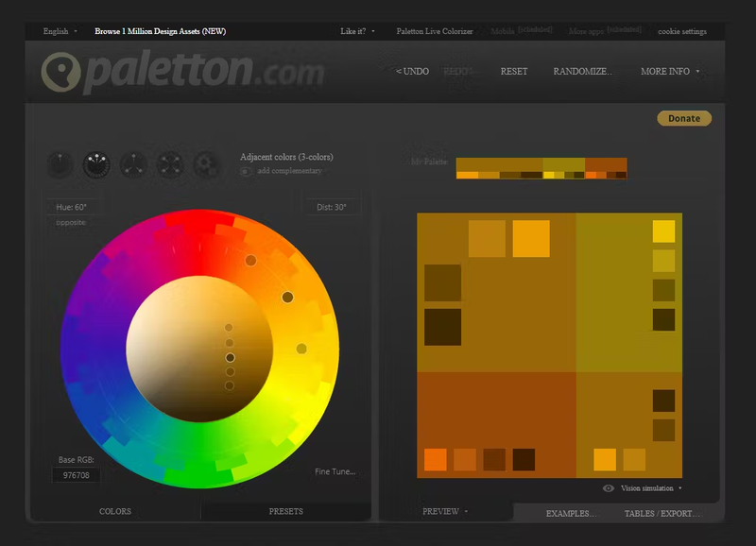This screenshot has height=546, width=756.
Task: Click the RESET button
Action: [514, 72]
